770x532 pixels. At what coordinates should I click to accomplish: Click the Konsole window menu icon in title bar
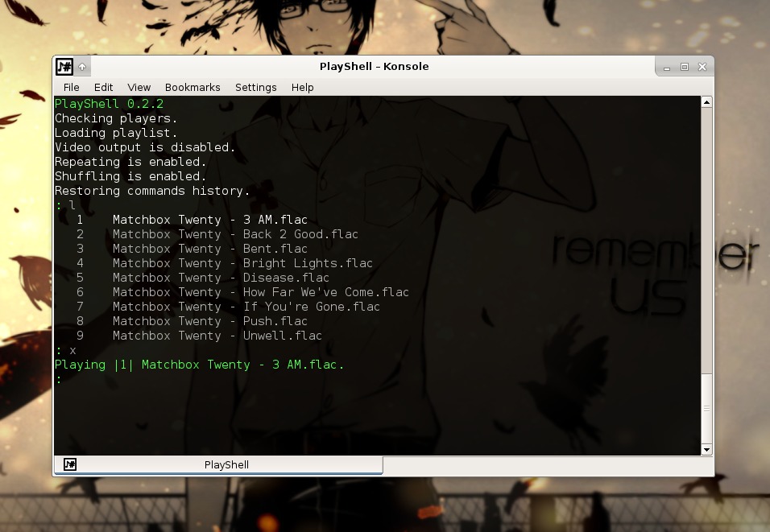[64, 67]
